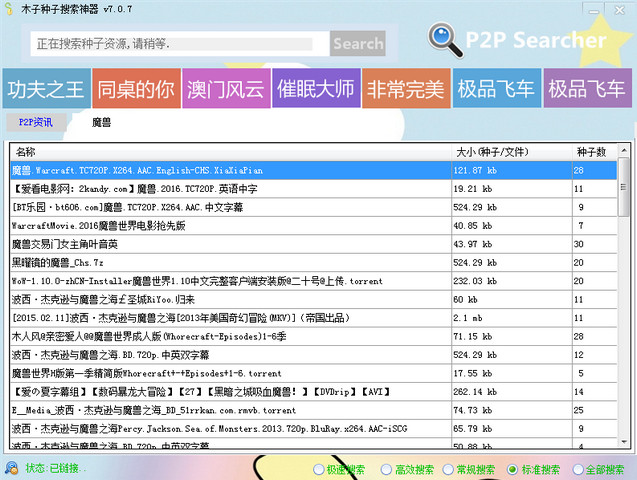The image size is (637, 480).
Task: Click the results list scroll up arrow
Action: (x=624, y=151)
